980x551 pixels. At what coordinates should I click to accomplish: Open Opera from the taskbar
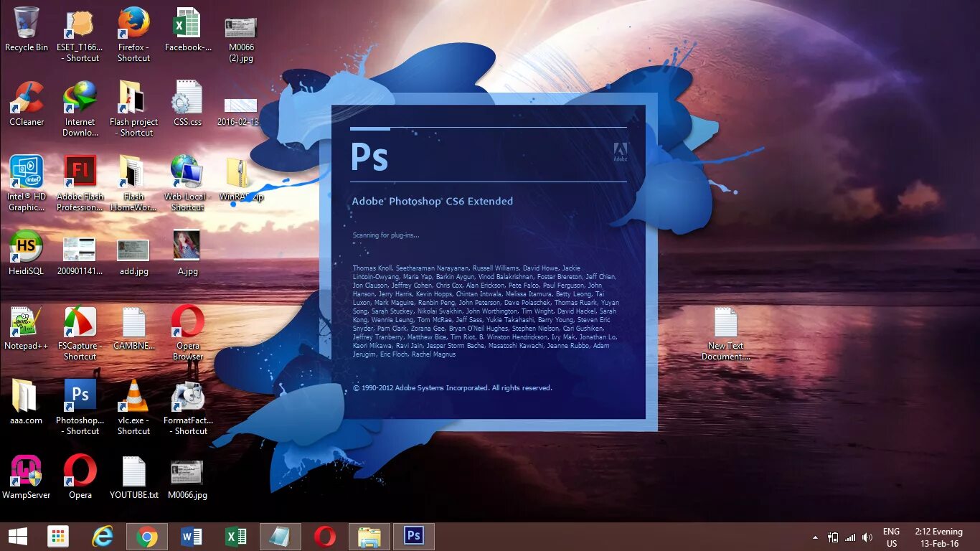click(325, 536)
